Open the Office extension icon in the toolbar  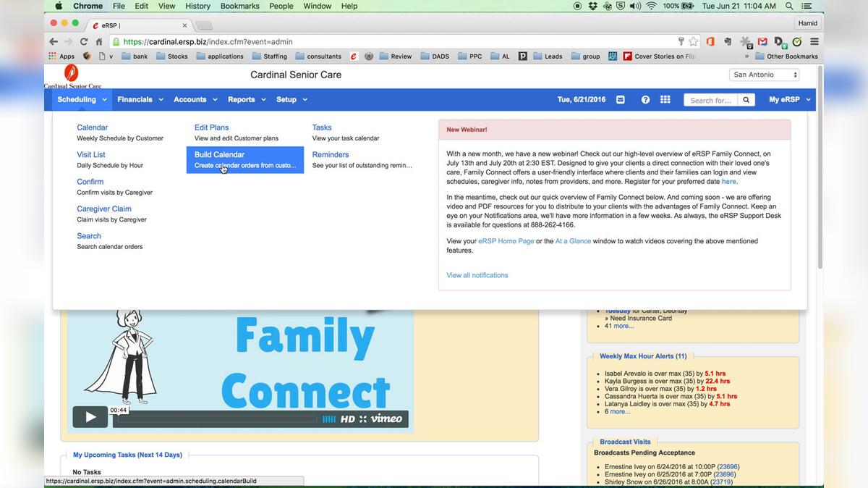[x=710, y=41]
